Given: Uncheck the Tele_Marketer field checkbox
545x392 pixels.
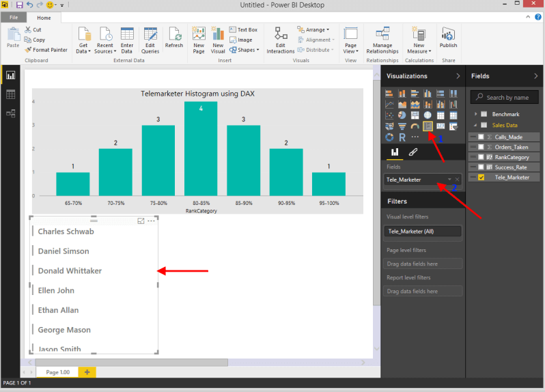Looking at the screenshot, I should [x=481, y=178].
